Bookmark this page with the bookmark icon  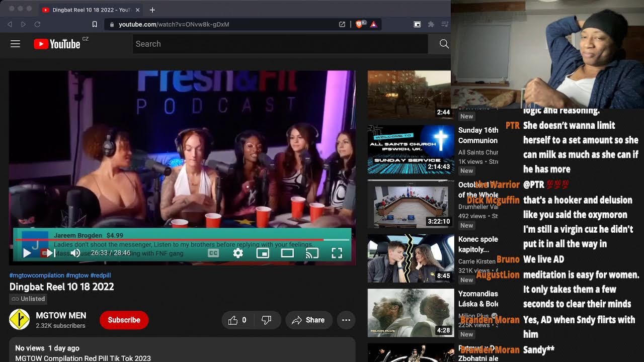pyautogui.click(x=95, y=24)
